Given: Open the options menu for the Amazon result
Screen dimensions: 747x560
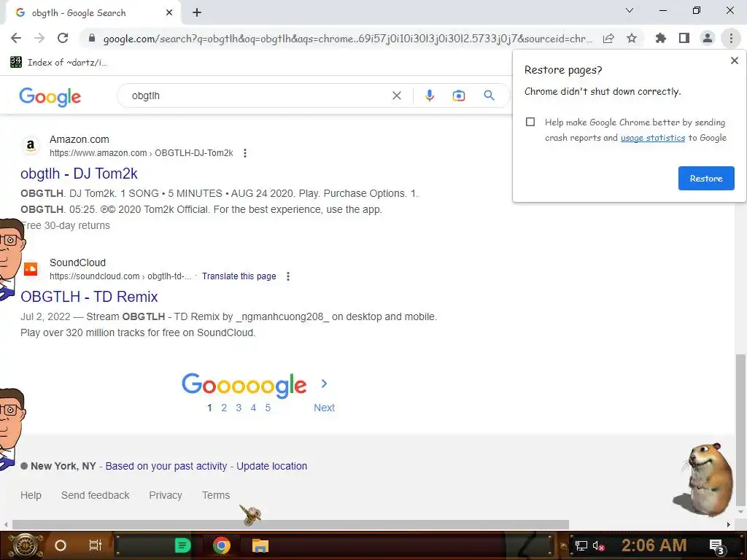Looking at the screenshot, I should [245, 153].
